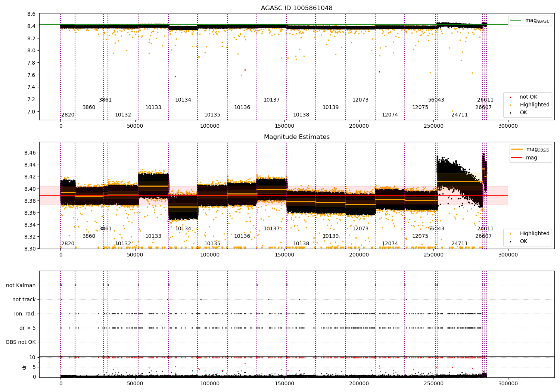Click obsid label 12075 in top plot
Screen dimensions: 560x392
420,108
